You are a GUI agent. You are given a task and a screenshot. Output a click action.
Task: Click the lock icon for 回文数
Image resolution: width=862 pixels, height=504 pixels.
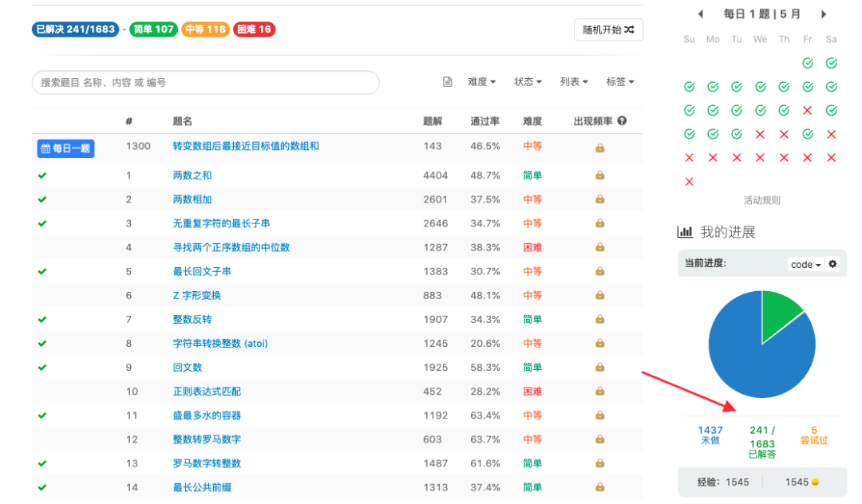click(x=599, y=368)
